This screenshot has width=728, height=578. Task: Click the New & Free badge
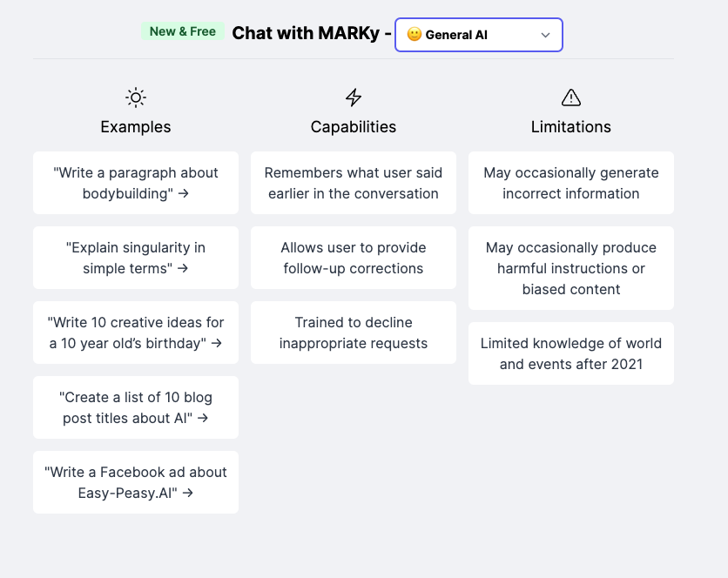tap(183, 31)
